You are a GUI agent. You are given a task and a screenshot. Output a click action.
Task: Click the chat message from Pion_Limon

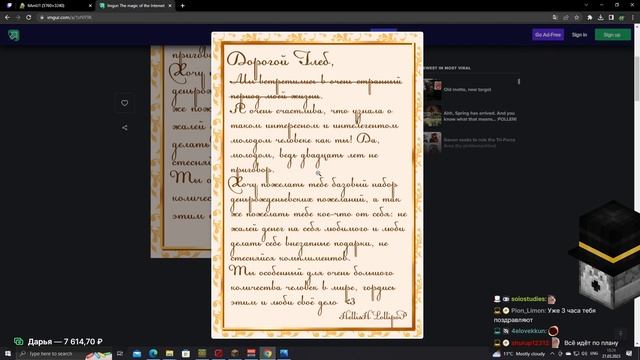[x=545, y=315]
